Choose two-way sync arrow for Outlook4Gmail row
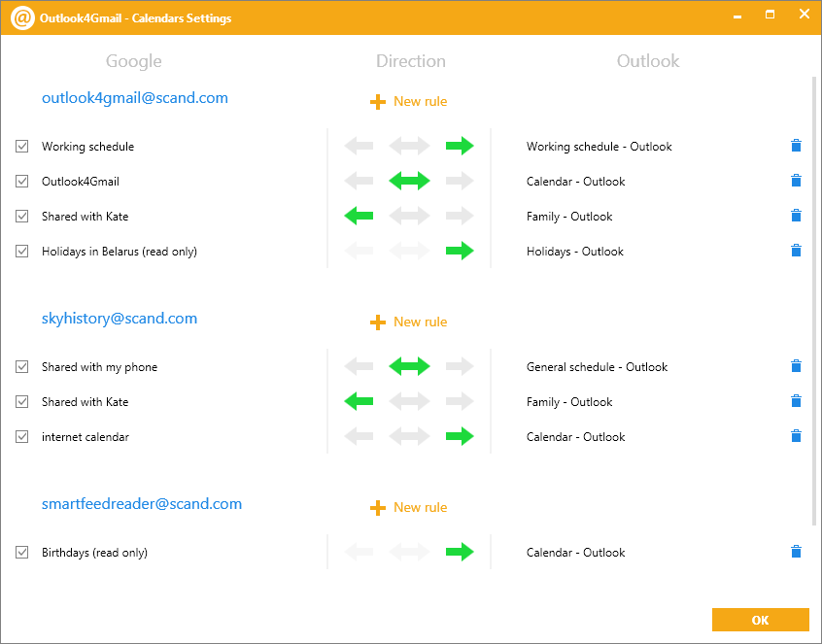 409,181
